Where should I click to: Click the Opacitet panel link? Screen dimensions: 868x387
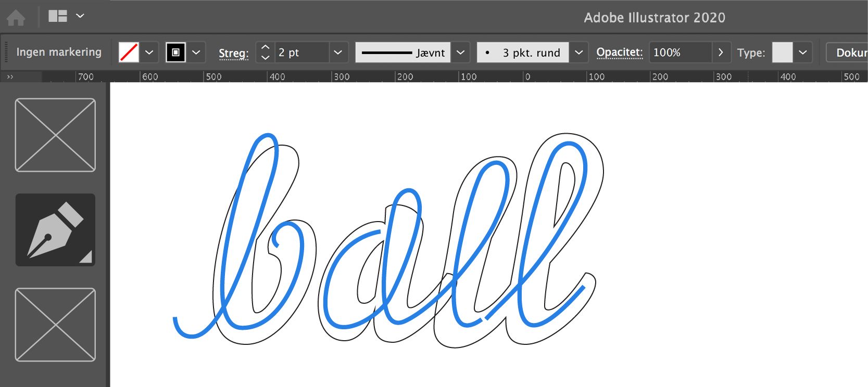[620, 52]
